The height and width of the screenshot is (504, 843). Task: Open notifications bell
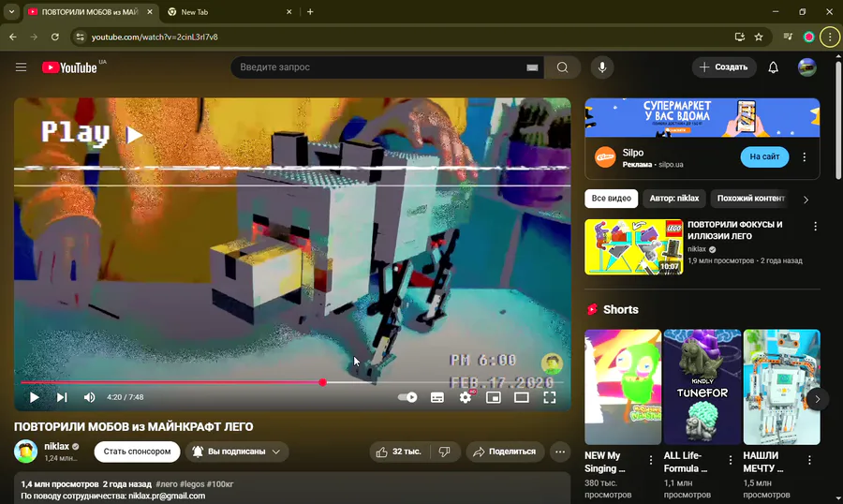click(773, 67)
